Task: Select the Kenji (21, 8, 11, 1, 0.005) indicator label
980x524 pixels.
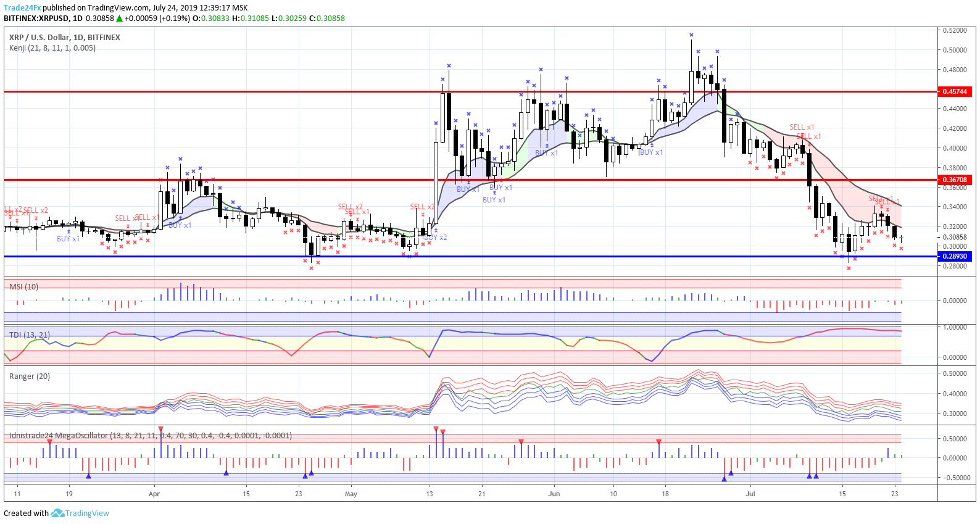Action: tap(52, 48)
